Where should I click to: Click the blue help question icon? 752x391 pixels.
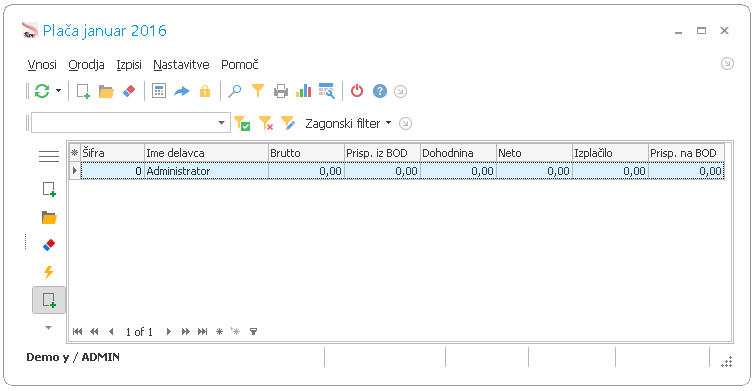point(380,91)
